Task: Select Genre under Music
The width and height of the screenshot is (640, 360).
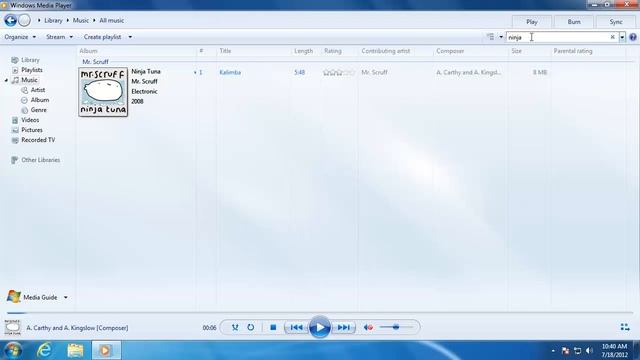Action: click(x=38, y=110)
